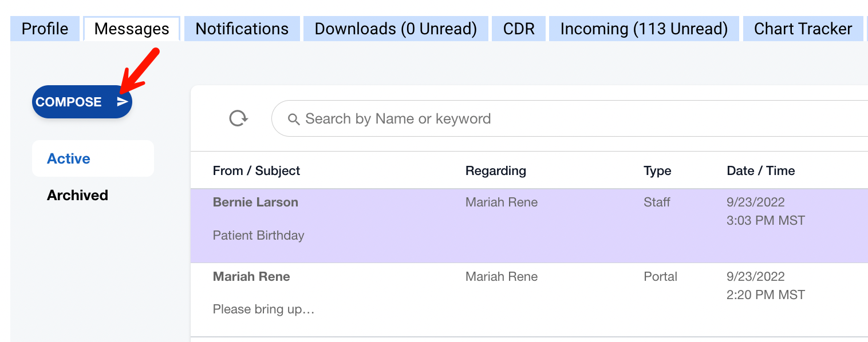Viewport: 868px width, 342px height.
Task: View the Archived messages folder
Action: (77, 195)
